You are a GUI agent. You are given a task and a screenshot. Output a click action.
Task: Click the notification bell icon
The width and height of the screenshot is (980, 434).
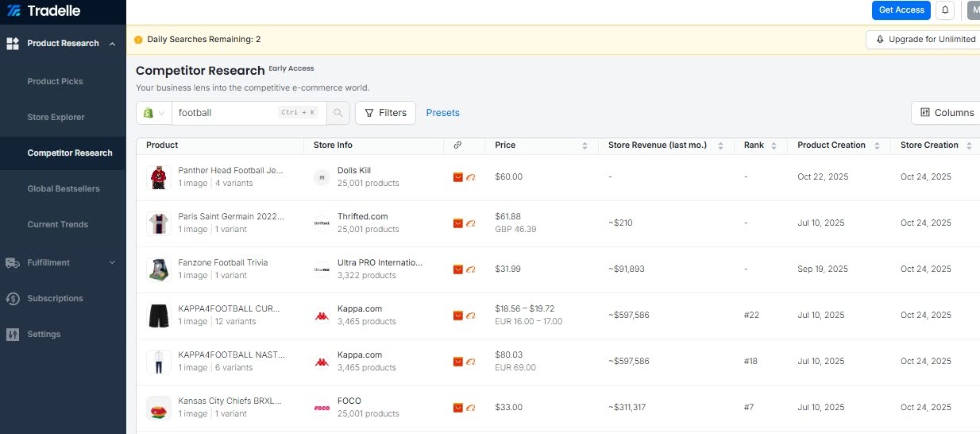(x=945, y=10)
